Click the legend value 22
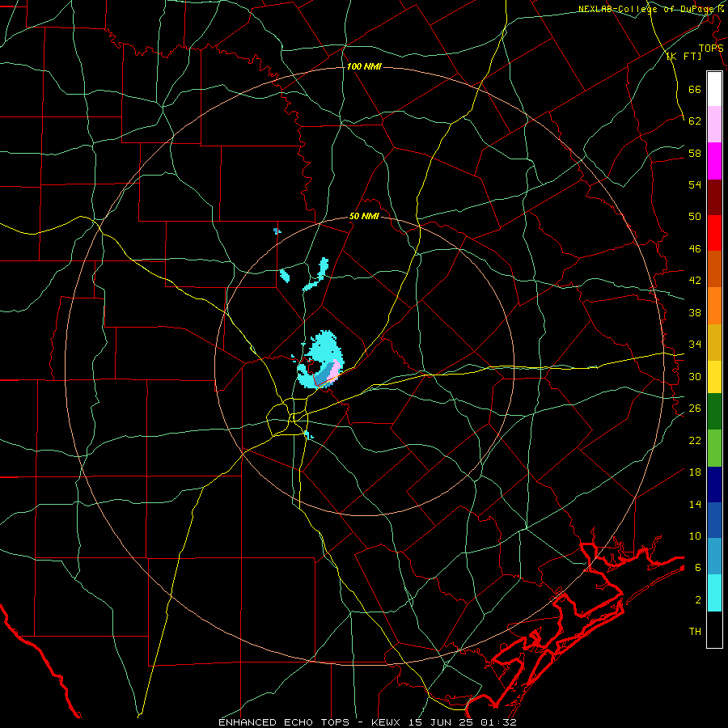Viewport: 728px width, 728px height. 695,440
